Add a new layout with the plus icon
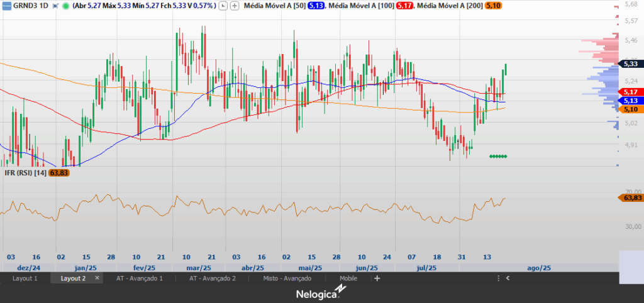644x303 pixels. 377,278
